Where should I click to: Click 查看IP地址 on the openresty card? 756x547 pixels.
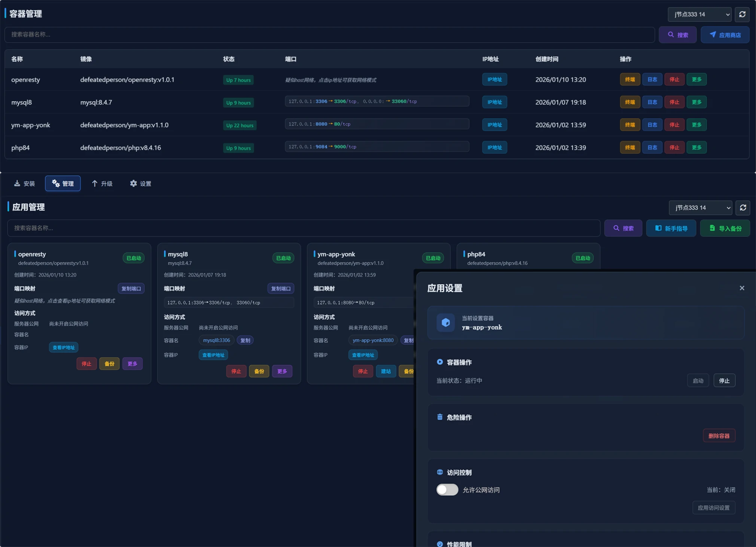[x=63, y=347]
